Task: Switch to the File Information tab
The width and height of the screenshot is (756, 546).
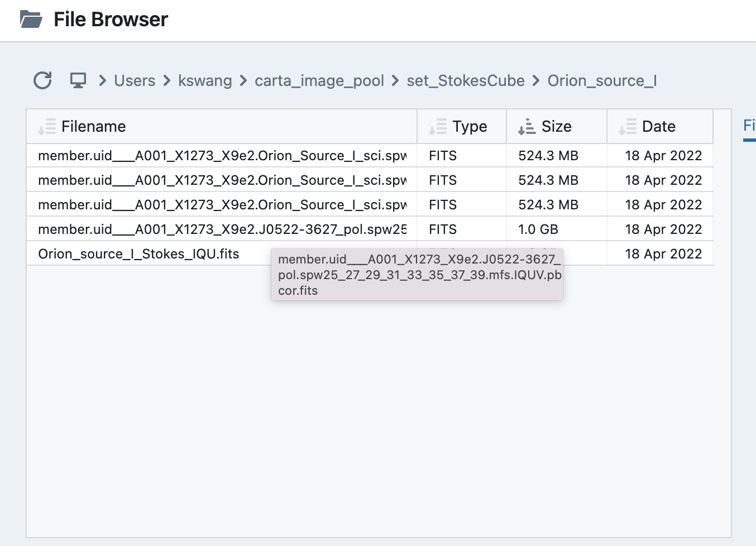Action: click(x=750, y=125)
